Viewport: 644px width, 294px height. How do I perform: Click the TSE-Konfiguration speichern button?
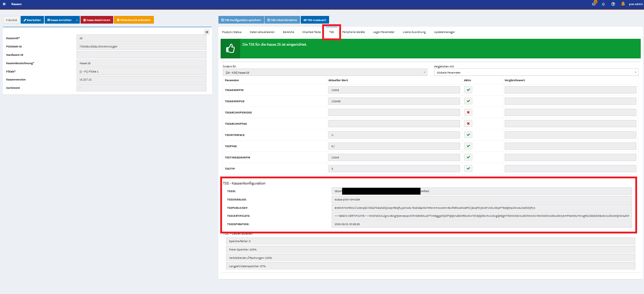tap(241, 20)
